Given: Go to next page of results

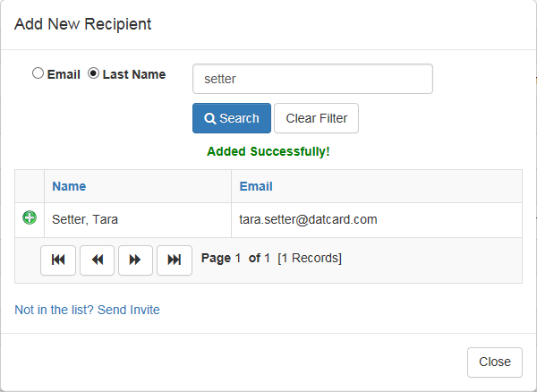Looking at the screenshot, I should pos(135,260).
